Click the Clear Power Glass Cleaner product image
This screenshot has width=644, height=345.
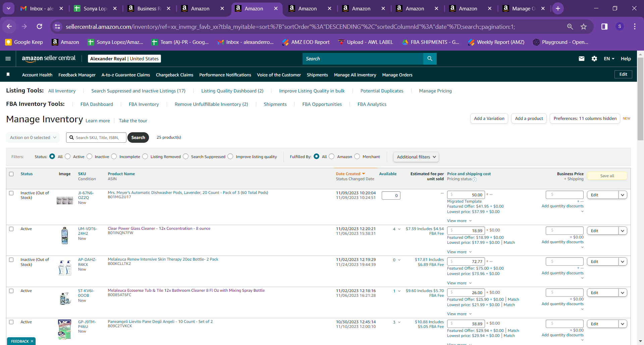(x=65, y=235)
